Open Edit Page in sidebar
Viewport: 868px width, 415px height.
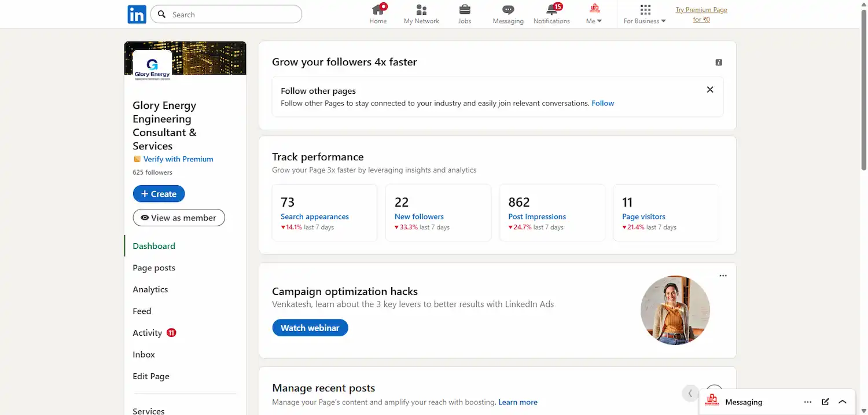[151, 376]
